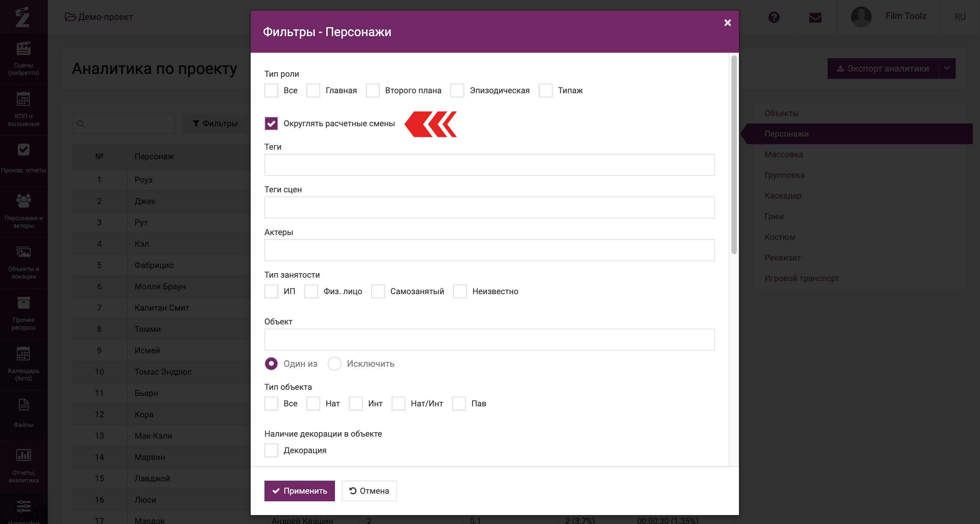Select the Один из radio button
Screen dimensions: 980x524
(271, 364)
